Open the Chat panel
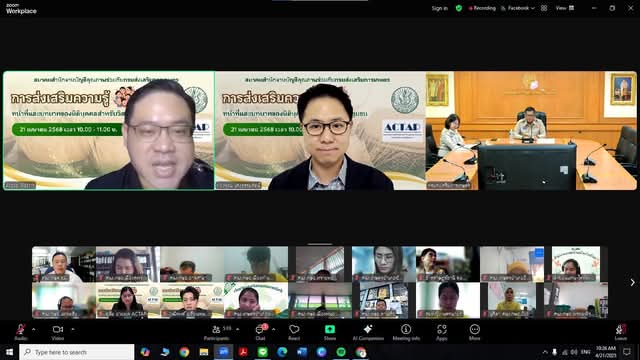640x360 pixels. pos(260,332)
